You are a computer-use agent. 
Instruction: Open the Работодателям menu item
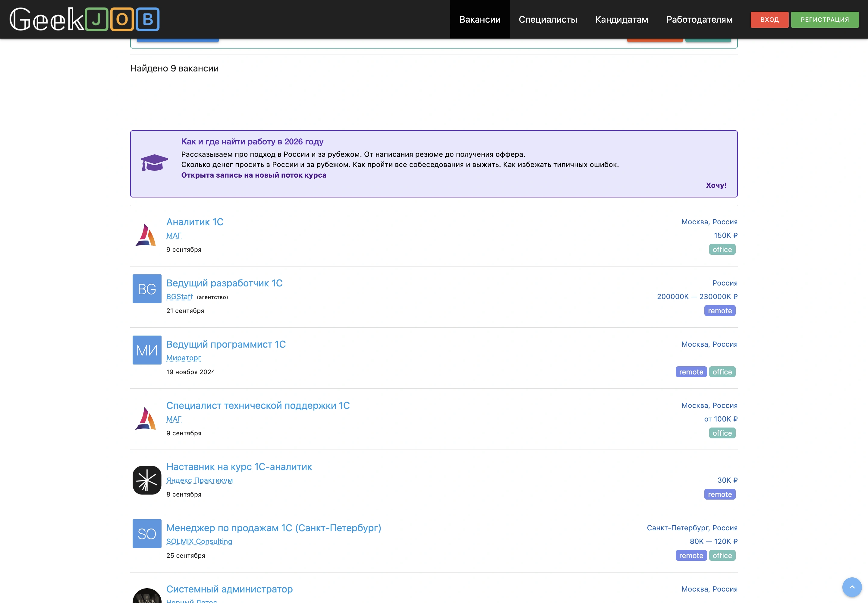699,19
